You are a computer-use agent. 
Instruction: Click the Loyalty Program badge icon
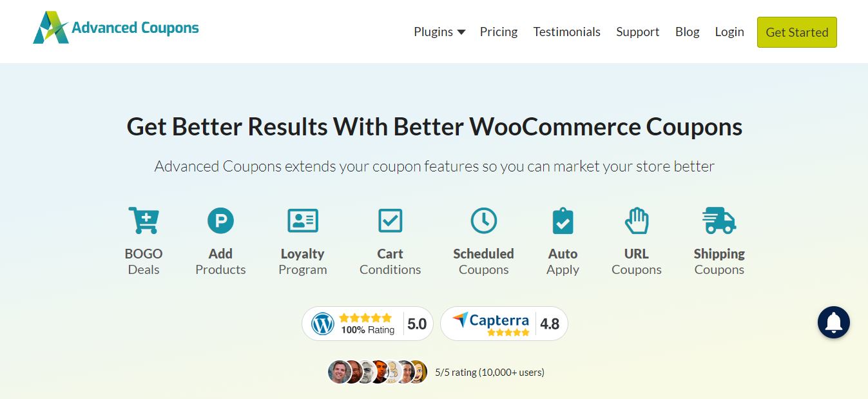click(x=303, y=219)
